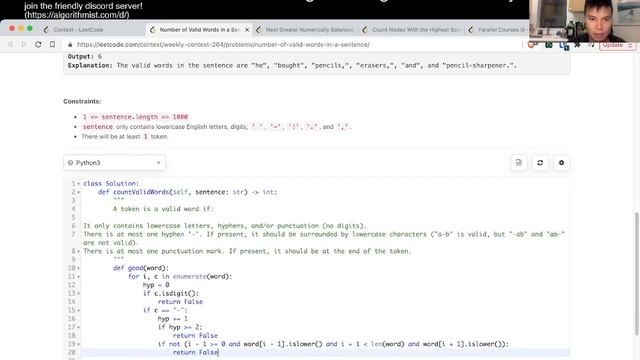Viewport: 640px width, 360px height.
Task: Go back with the browser back arrow
Action: (11, 44)
